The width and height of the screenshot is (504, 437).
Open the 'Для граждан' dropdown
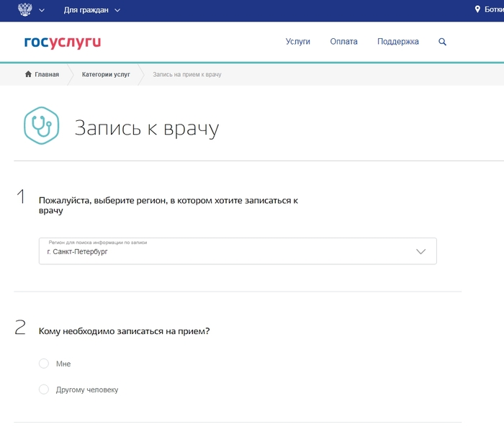pos(92,10)
